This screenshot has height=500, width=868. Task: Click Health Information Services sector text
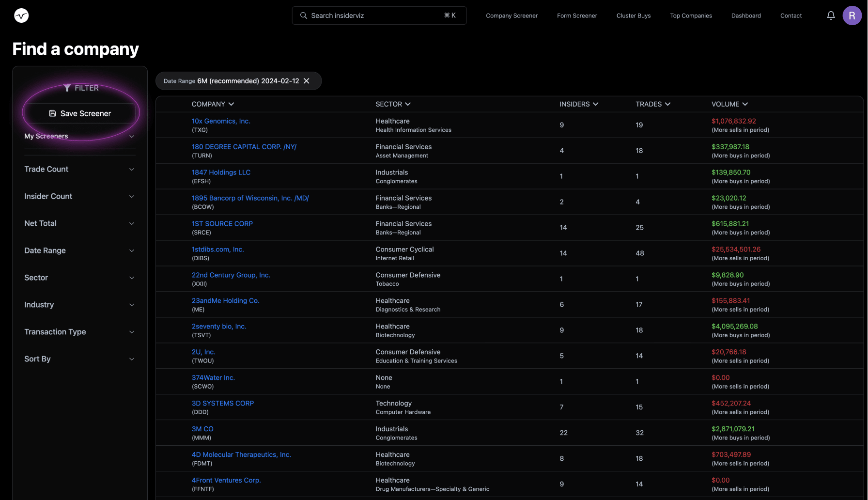(x=413, y=130)
